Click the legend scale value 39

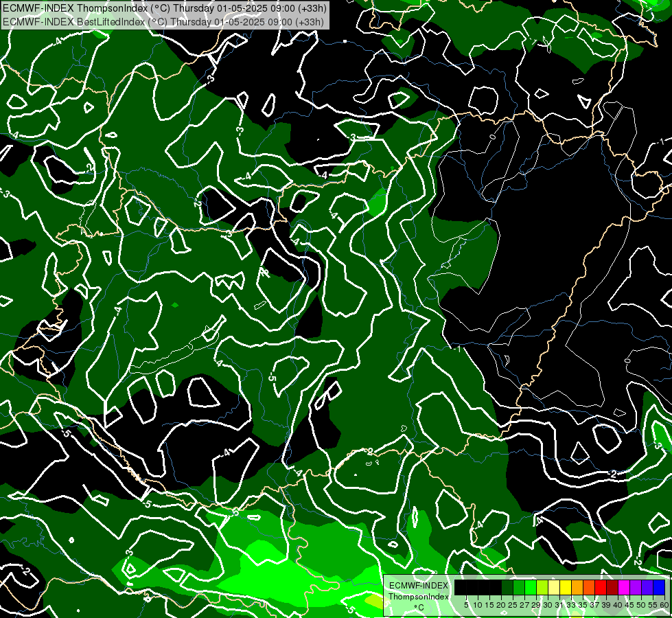(x=606, y=605)
